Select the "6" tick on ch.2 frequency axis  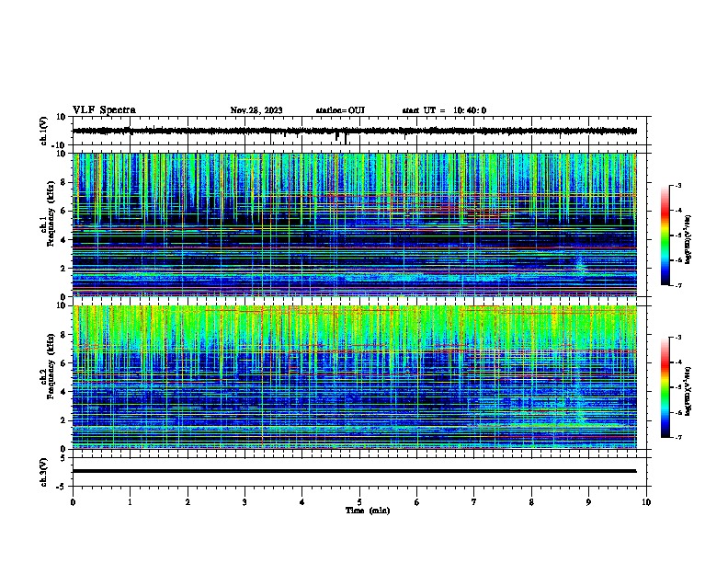coord(63,363)
